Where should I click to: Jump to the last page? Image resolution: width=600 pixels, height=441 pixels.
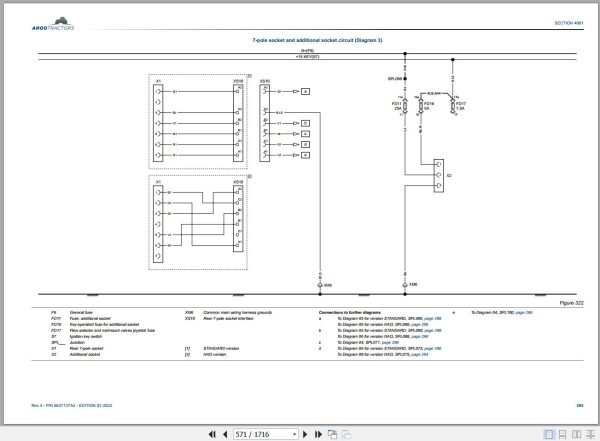[x=318, y=434]
